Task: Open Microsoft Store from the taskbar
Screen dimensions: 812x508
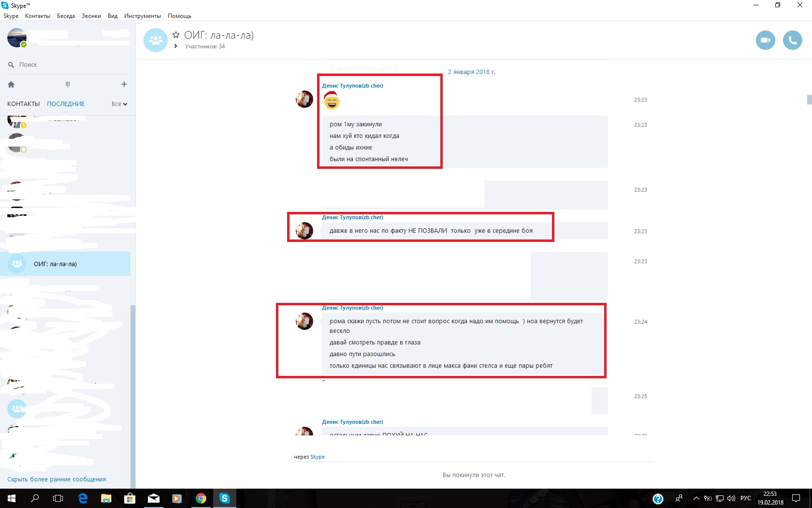Action: (130, 498)
